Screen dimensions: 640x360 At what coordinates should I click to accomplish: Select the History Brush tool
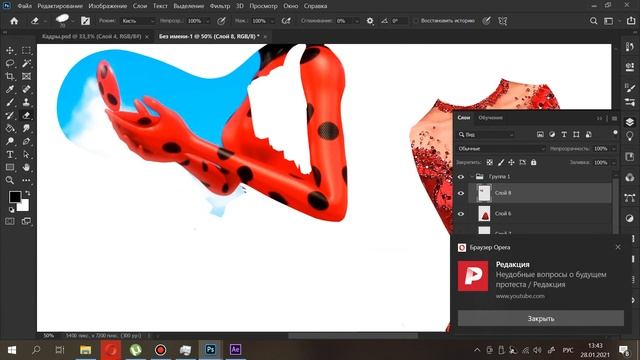click(x=10, y=116)
